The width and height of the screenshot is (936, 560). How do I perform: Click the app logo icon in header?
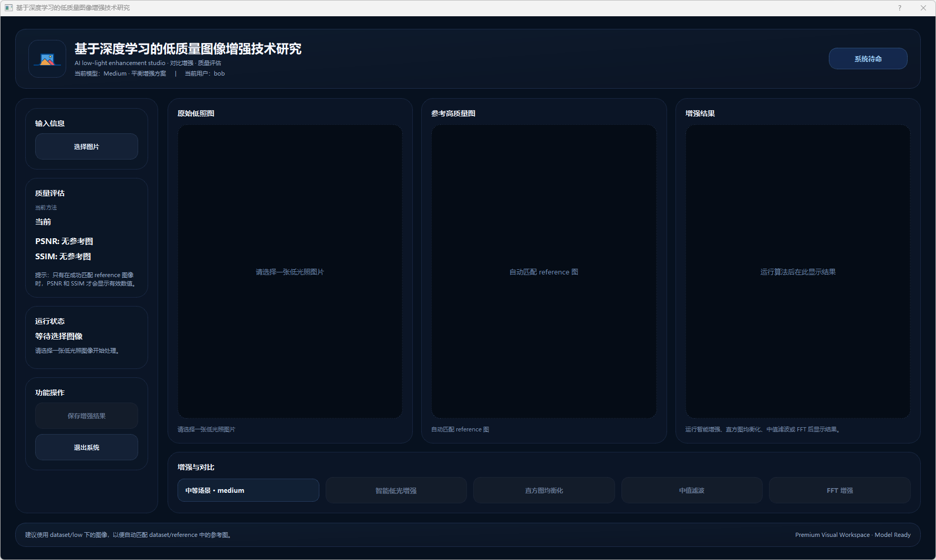click(47, 59)
